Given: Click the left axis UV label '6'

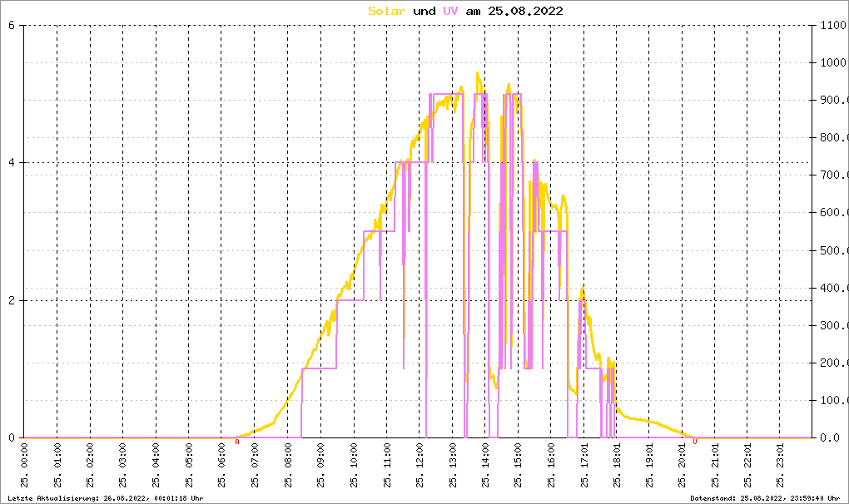Looking at the screenshot, I should point(12,26).
